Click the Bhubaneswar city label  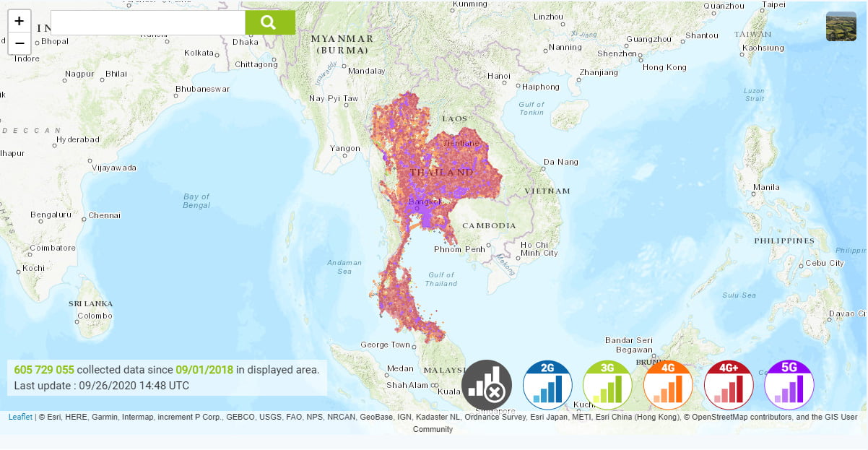click(202, 89)
